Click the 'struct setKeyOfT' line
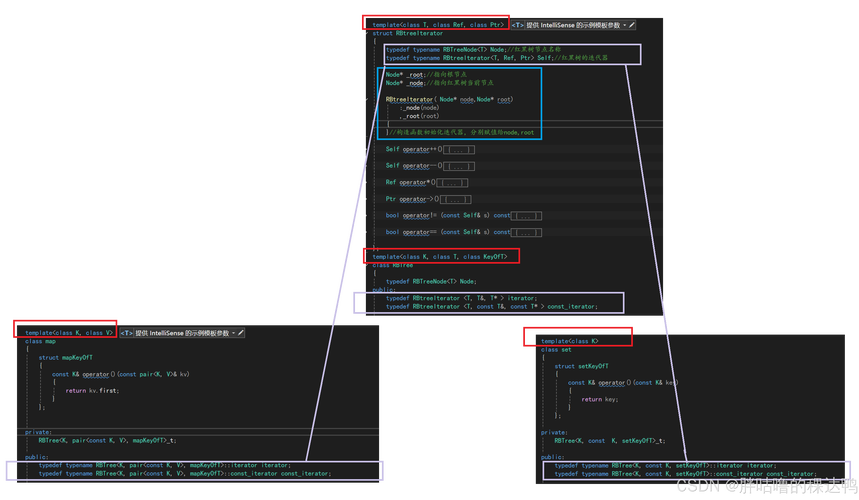Screen dimensions: 859x500 pos(581,366)
